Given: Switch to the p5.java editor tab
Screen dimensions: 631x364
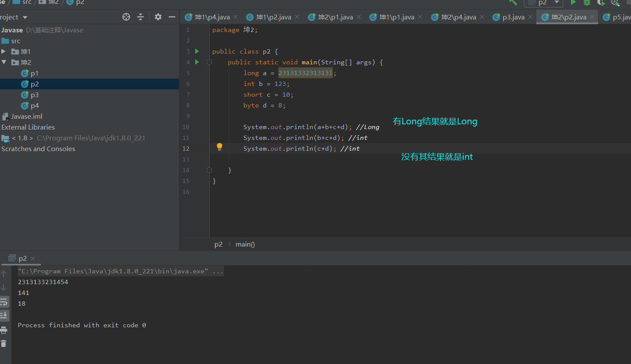Looking at the screenshot, I should click(x=617, y=17).
